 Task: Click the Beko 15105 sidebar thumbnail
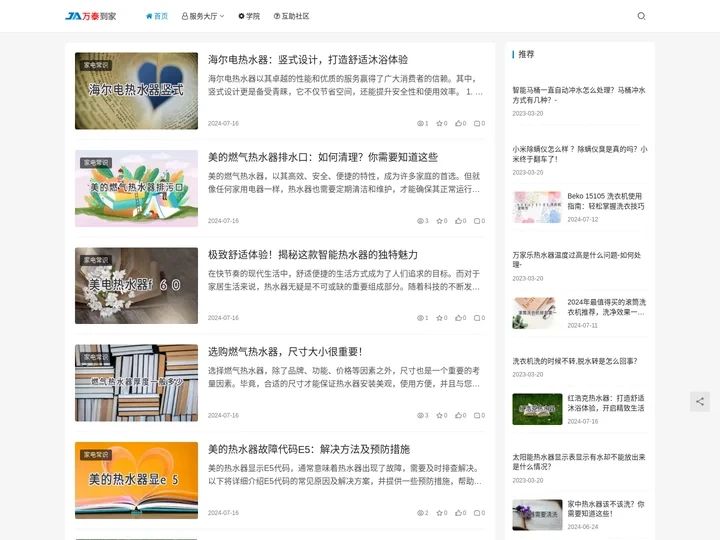(537, 207)
